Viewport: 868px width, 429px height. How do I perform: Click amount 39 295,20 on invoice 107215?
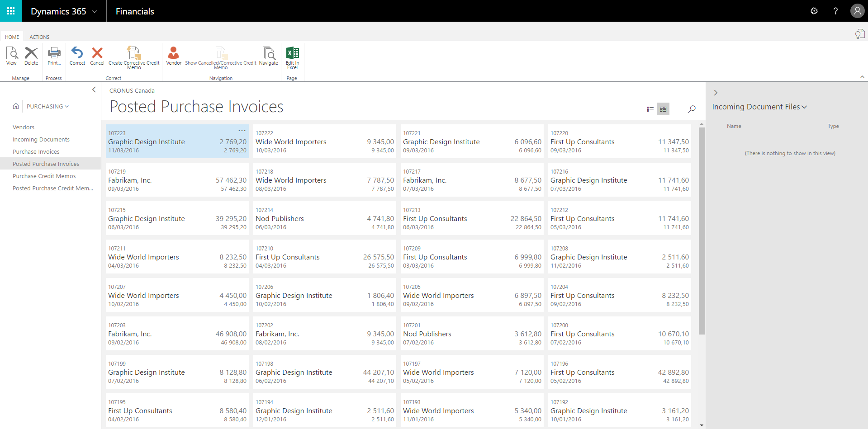click(231, 219)
